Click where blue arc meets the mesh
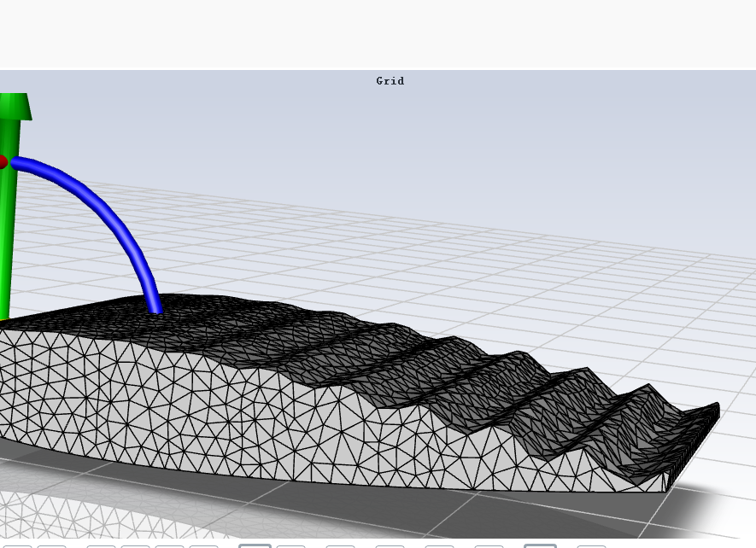756x548 pixels. pyautogui.click(x=157, y=310)
